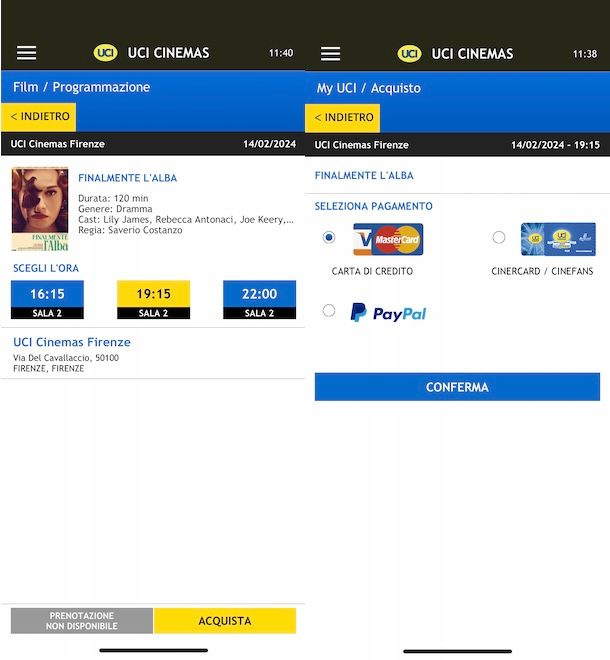Choose the 22:00 Sala 2 showtime

click(259, 299)
